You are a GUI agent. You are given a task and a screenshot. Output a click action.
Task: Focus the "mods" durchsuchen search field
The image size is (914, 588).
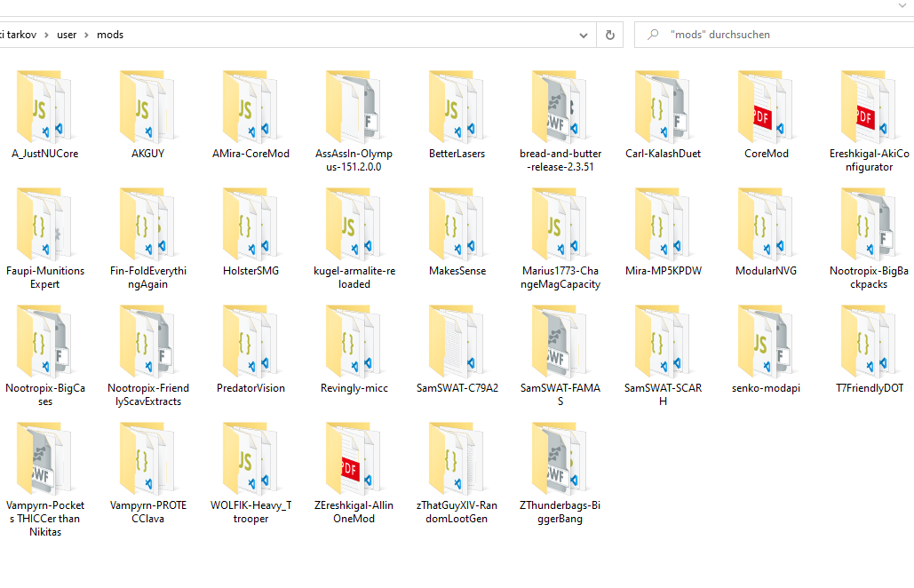point(775,35)
